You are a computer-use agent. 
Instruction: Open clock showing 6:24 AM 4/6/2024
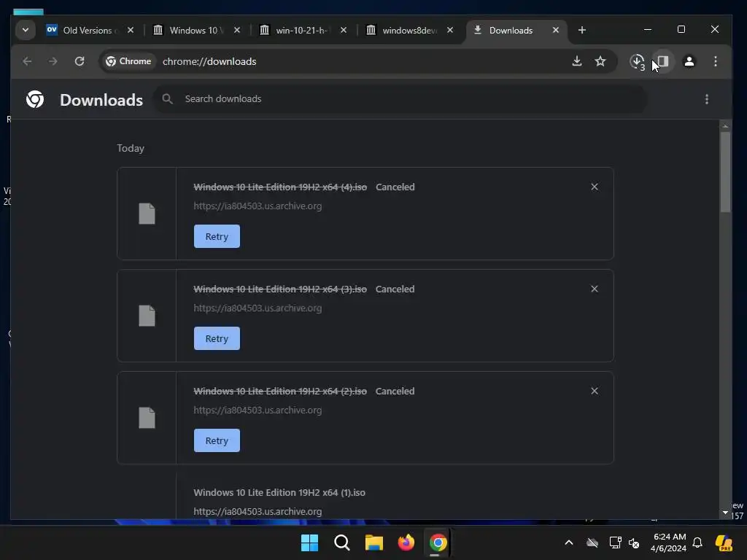coord(668,542)
